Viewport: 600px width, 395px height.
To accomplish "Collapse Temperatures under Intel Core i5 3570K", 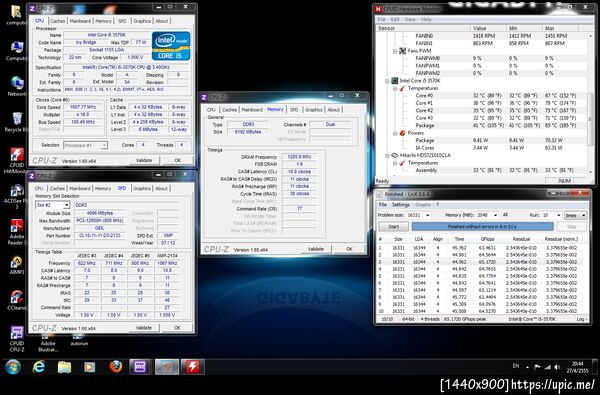I will (395, 88).
